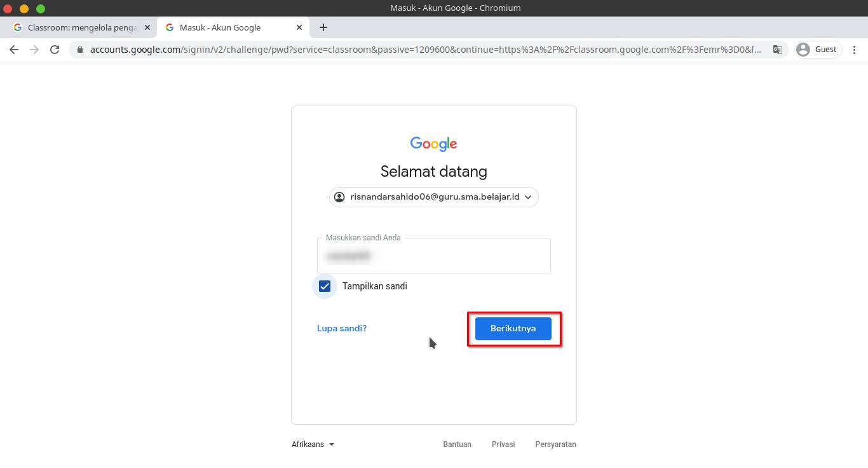868x468 pixels.
Task: Switch to the Classroom: mengelola tab
Action: click(x=82, y=27)
